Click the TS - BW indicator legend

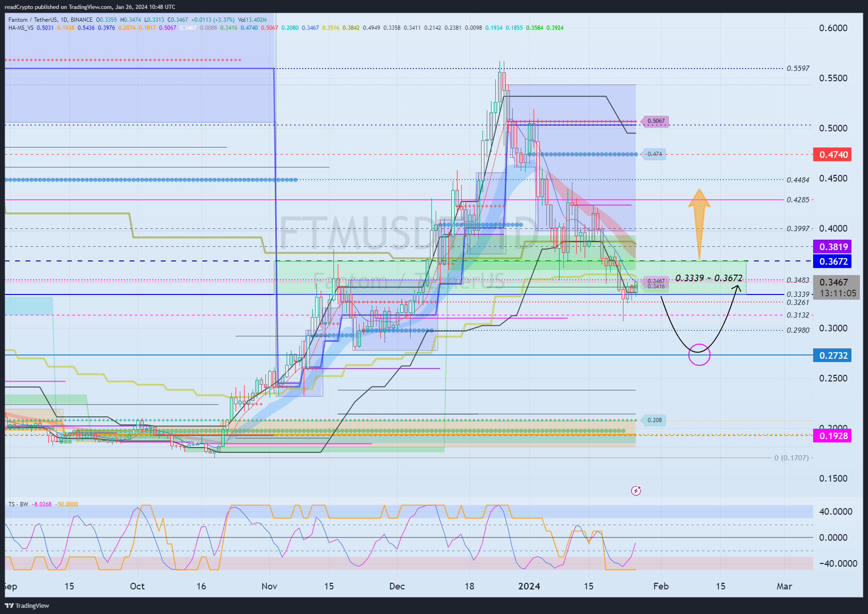point(18,504)
